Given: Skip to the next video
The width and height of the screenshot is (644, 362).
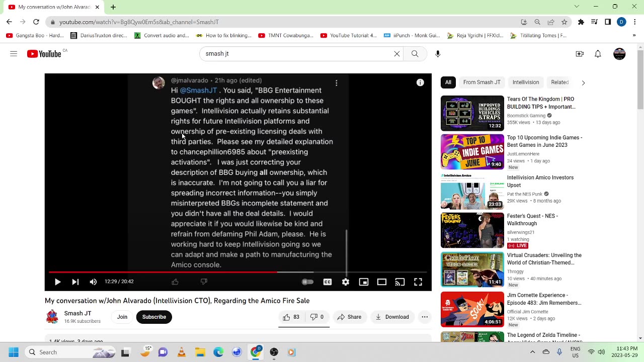Looking at the screenshot, I should [75, 282].
